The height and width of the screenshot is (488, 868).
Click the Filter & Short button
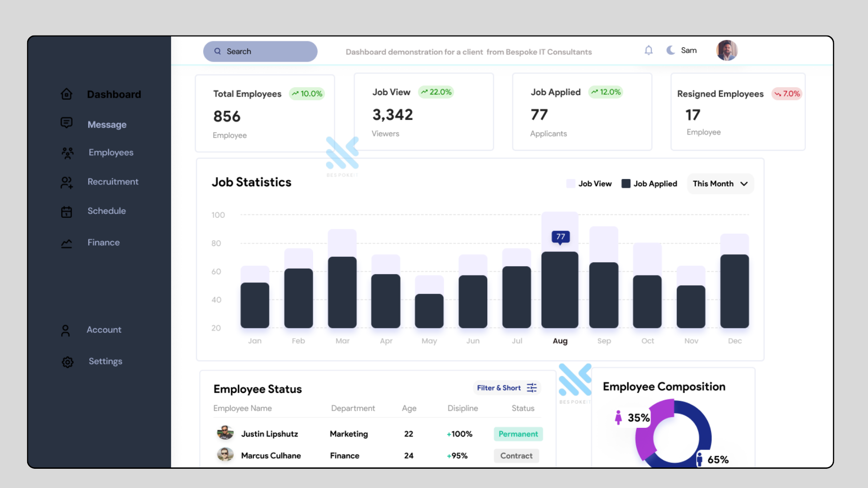507,388
